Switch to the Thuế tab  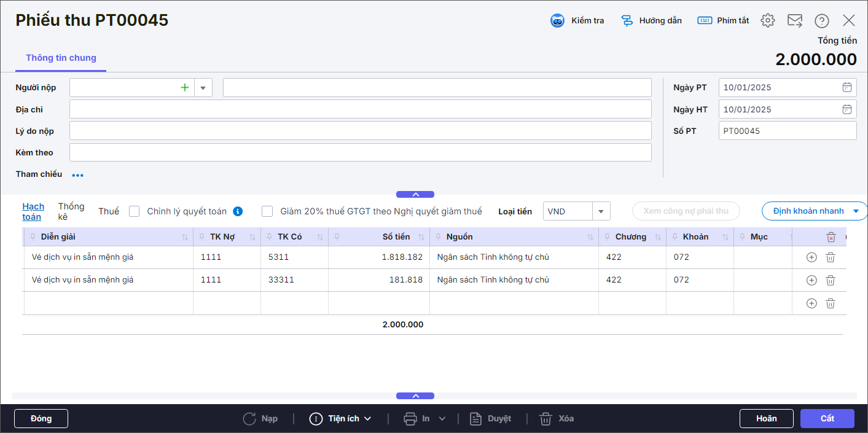tap(109, 211)
